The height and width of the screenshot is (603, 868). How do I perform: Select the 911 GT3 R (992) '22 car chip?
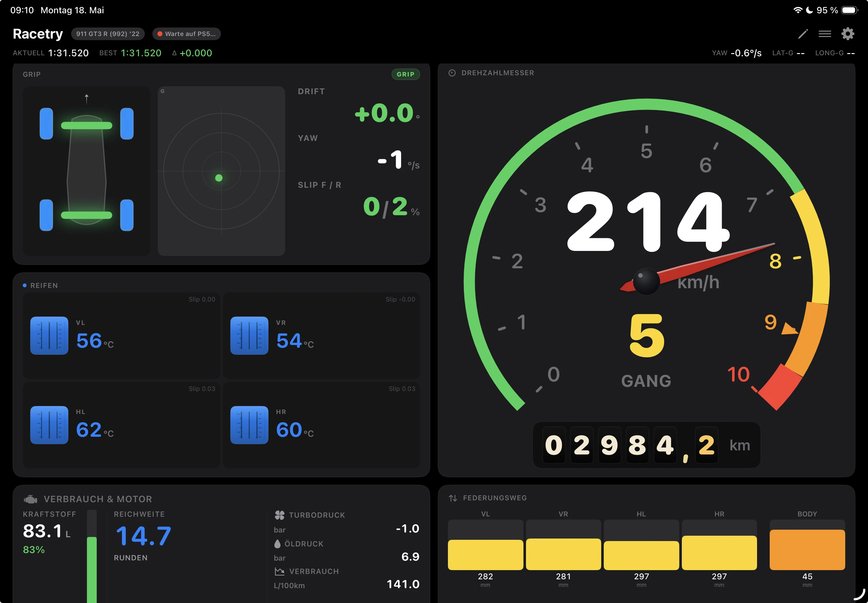108,33
